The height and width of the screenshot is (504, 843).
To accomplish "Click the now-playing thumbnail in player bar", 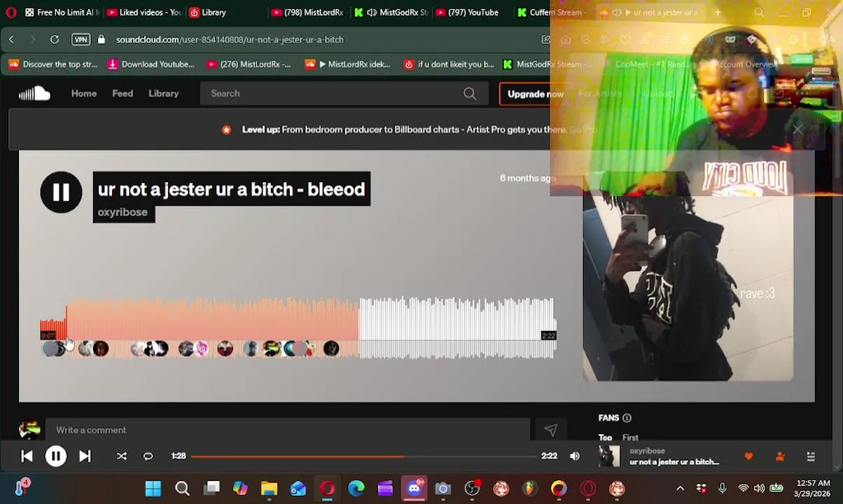I will [609, 456].
